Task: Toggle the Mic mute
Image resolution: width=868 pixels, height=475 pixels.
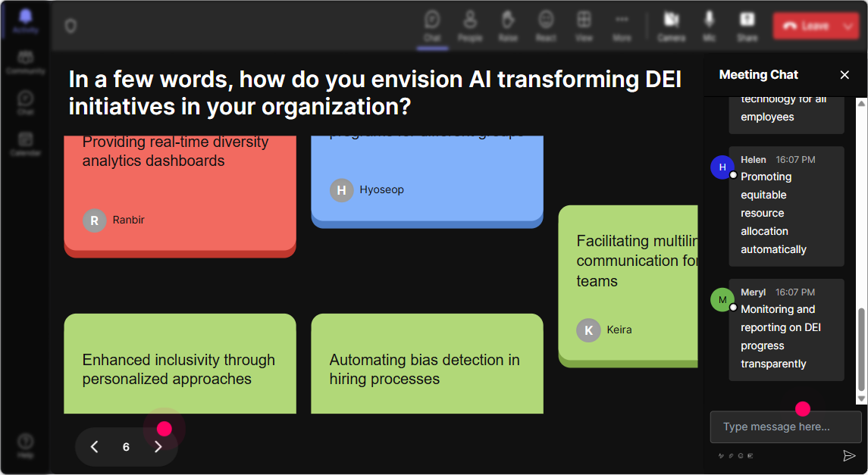Action: point(709,26)
